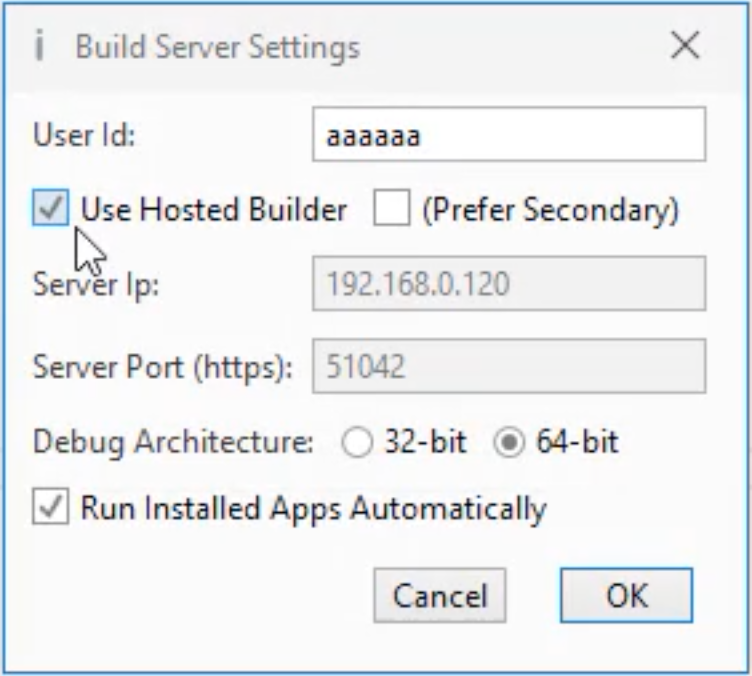
Task: Confirm settings with the OK button
Action: click(626, 596)
